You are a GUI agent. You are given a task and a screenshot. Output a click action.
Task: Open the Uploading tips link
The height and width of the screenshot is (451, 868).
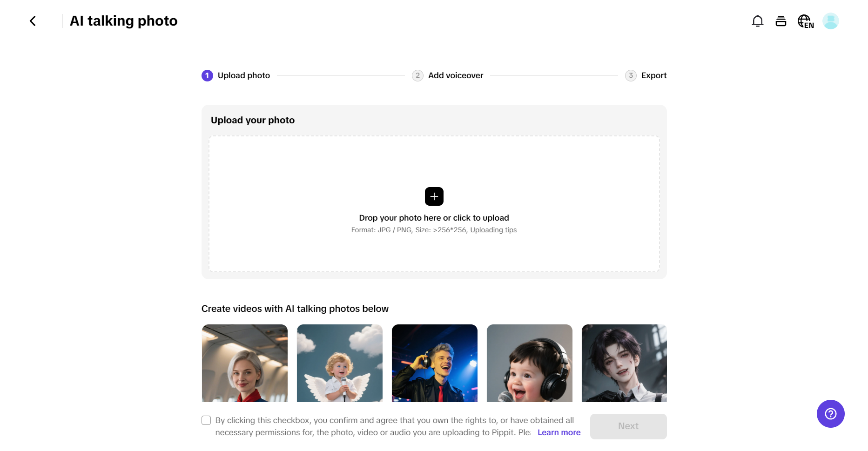(493, 230)
